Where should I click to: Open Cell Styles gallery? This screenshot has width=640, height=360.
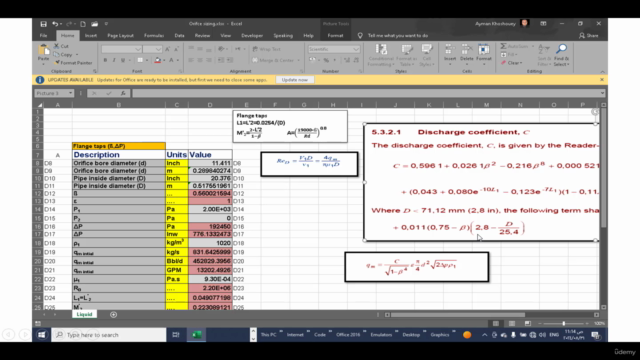tap(426, 55)
